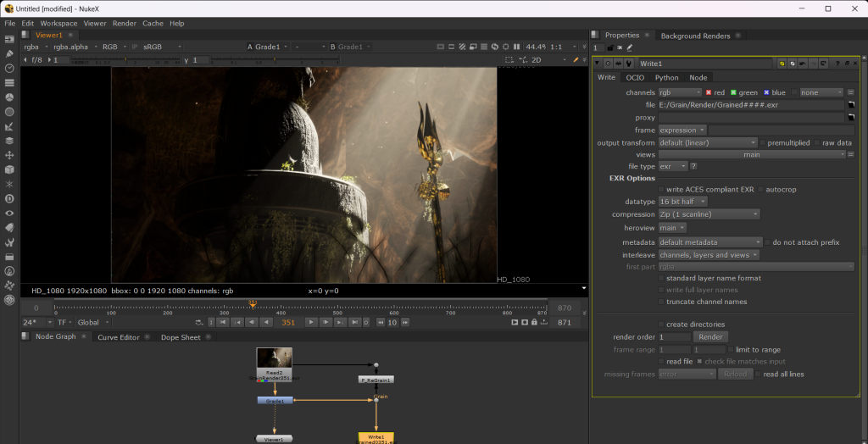Open the Particles nodes toolbar menu

(8, 184)
